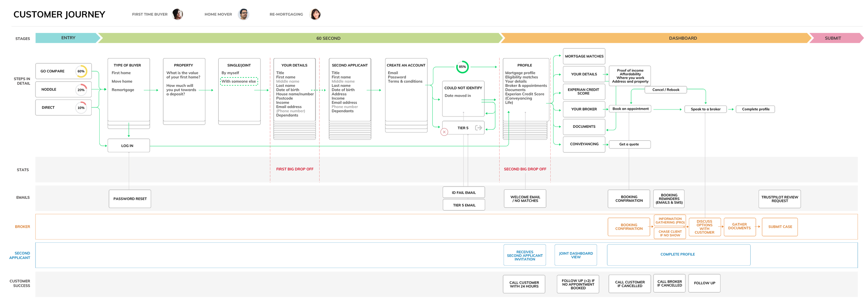
Task: Select the EXPERIAN CREDIT SCORE box
Action: point(584,92)
